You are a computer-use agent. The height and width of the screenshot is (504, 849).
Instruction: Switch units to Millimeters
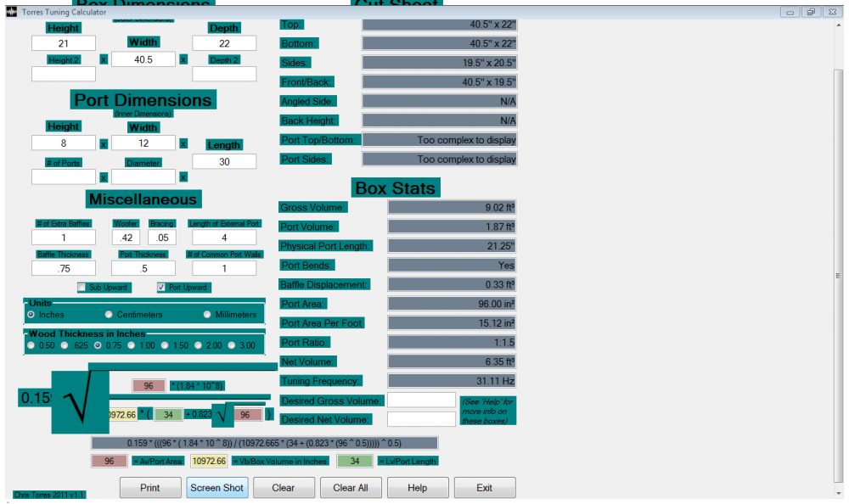click(207, 315)
